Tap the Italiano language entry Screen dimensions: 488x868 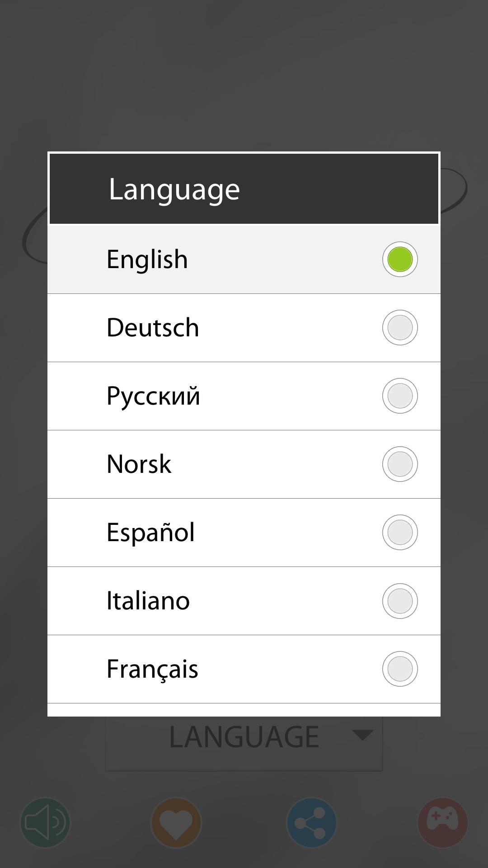click(x=148, y=601)
